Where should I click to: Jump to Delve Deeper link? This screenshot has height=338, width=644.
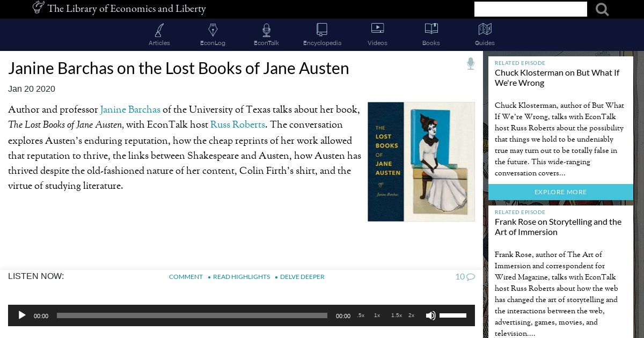pyautogui.click(x=302, y=277)
